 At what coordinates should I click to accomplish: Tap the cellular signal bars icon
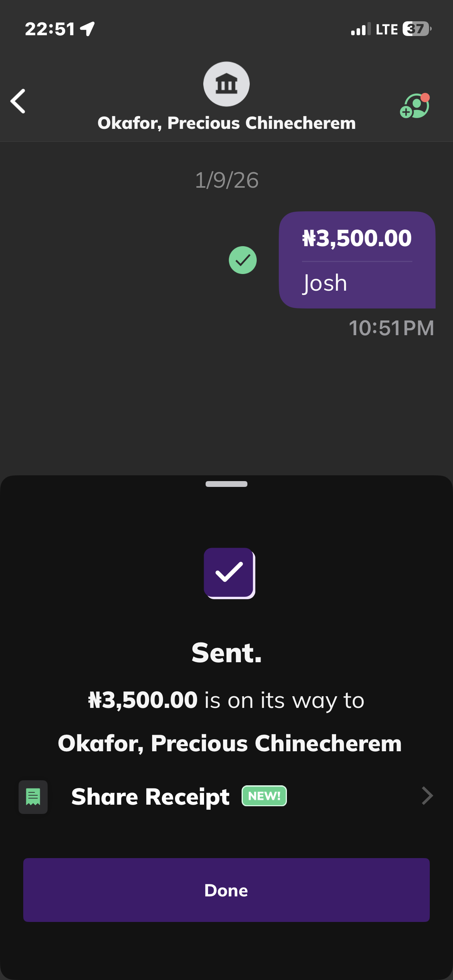coord(360,29)
